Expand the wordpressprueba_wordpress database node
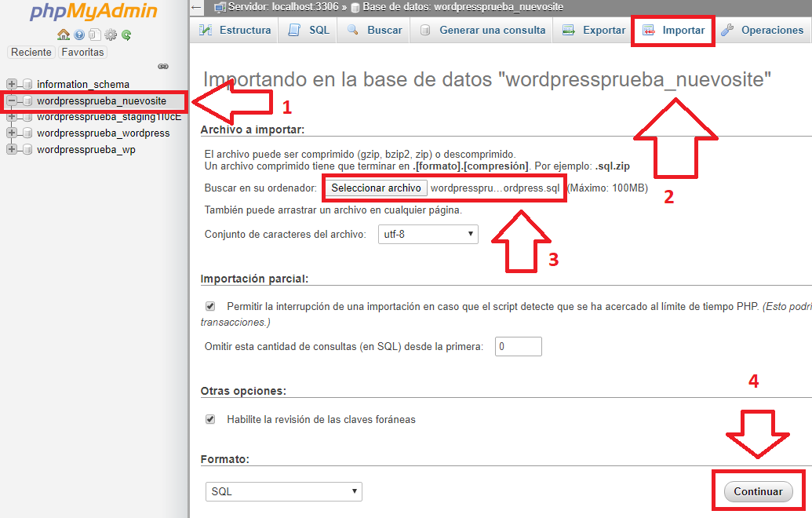Screen dimensions: 812x518 coord(12,133)
